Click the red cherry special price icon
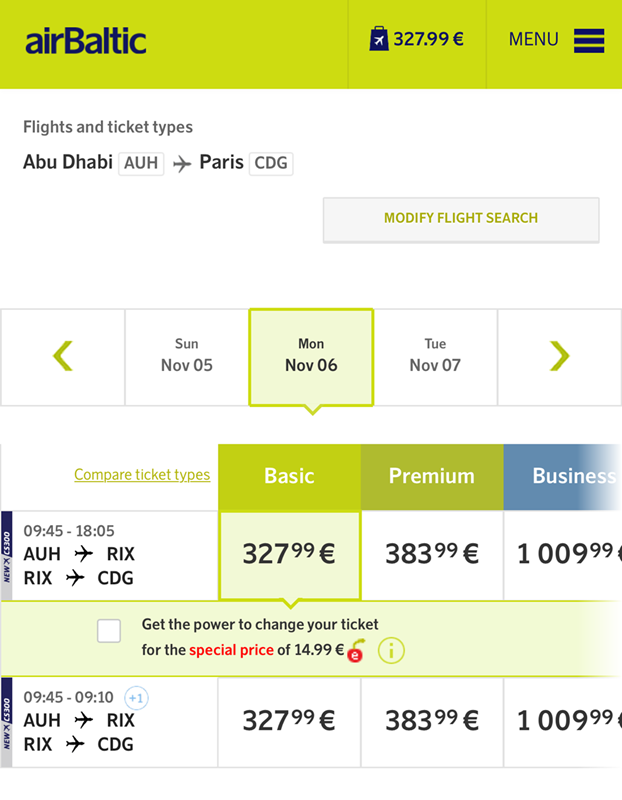The image size is (622, 800). click(x=356, y=651)
